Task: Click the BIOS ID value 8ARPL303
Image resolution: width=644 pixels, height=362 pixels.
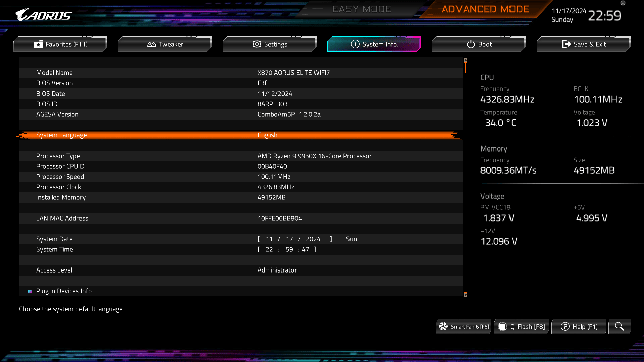Action: (272, 104)
